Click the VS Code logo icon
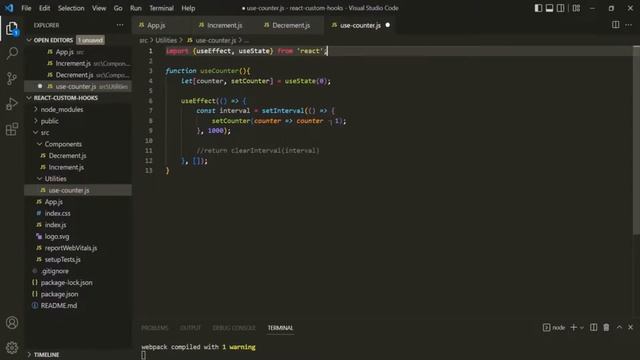This screenshot has width=640, height=360. 9,8
